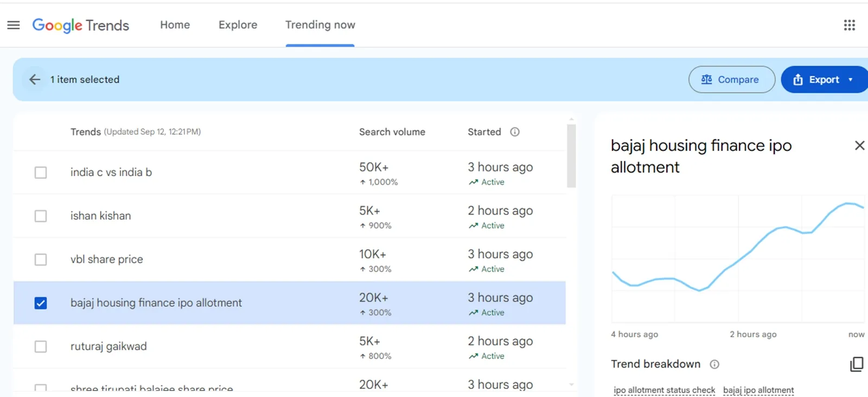This screenshot has width=868, height=397.
Task: Open the vbl share price trend row
Action: [107, 260]
